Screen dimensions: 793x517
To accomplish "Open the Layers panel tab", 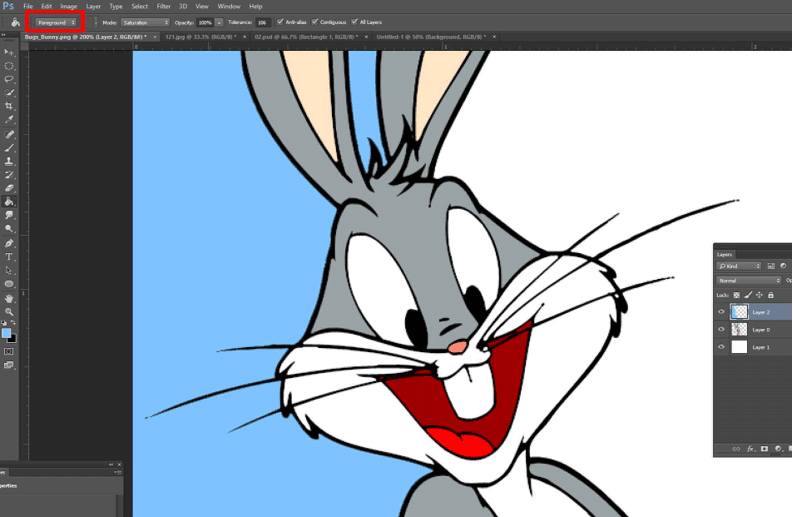I will tap(724, 254).
